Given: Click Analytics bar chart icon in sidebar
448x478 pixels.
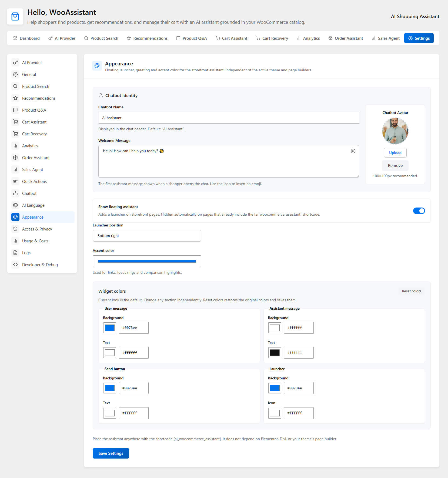Looking at the screenshot, I should pyautogui.click(x=15, y=146).
